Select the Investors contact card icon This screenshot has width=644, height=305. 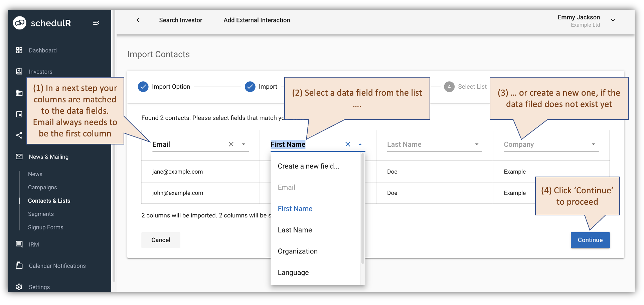pos(19,71)
